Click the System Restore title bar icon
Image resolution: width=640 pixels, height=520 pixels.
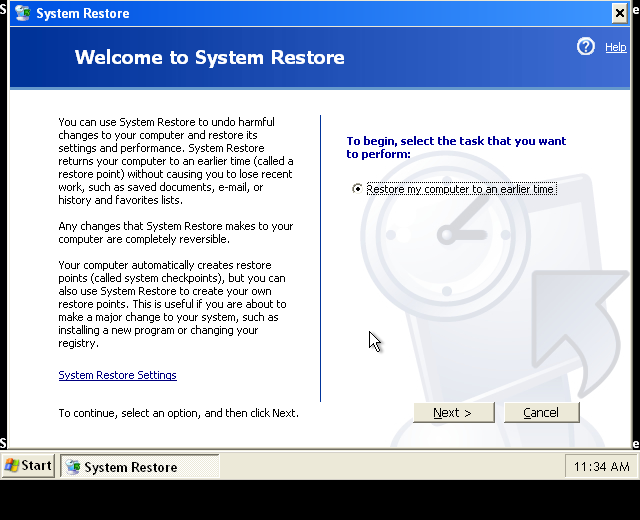[x=22, y=13]
